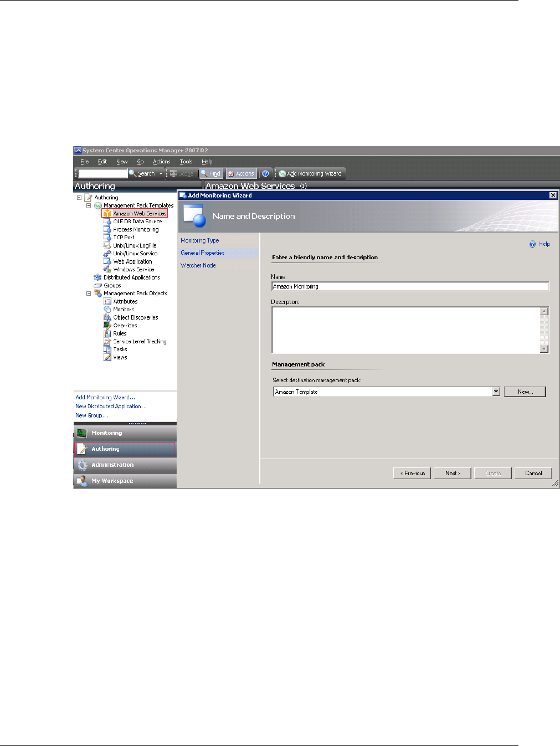Click the Cancel button

(533, 473)
